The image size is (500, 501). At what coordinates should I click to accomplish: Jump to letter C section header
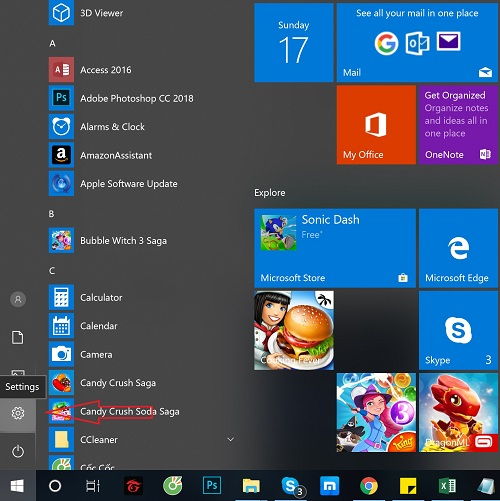[x=52, y=271]
